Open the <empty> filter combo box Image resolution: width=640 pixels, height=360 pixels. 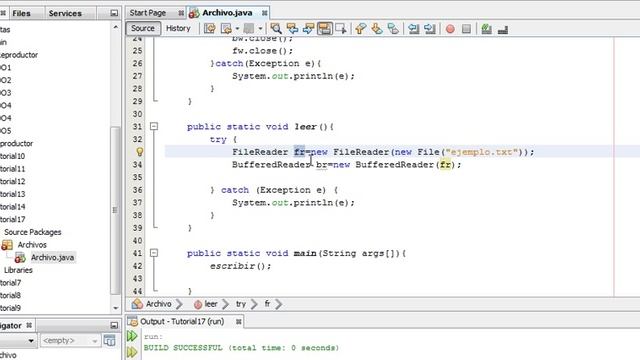coord(70,340)
